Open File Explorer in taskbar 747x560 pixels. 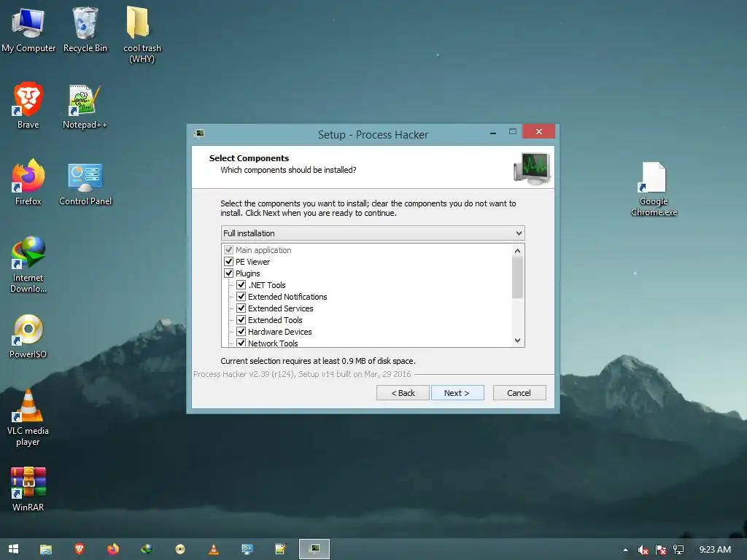[x=46, y=549]
